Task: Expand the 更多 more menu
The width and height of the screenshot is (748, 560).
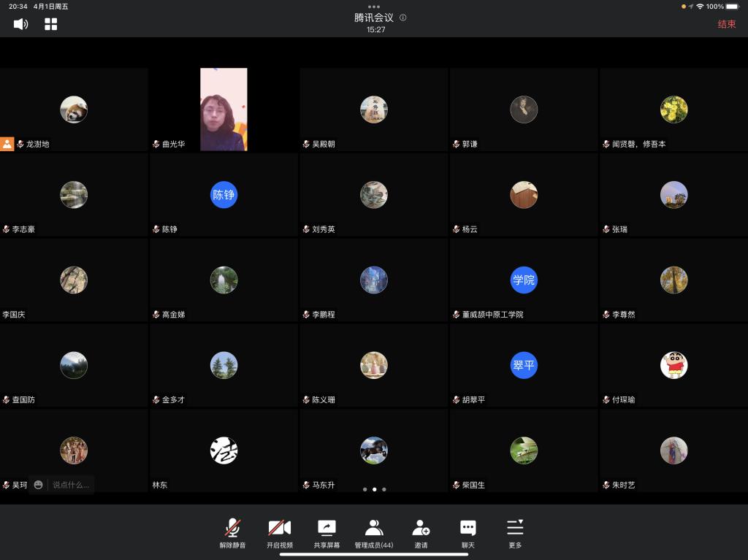Action: point(515,533)
